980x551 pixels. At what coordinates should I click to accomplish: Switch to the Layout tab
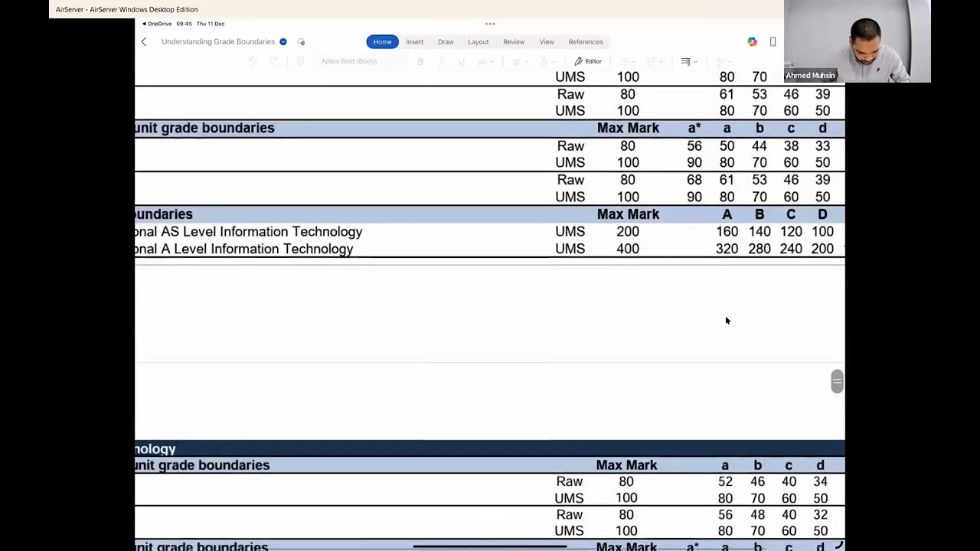coord(479,41)
